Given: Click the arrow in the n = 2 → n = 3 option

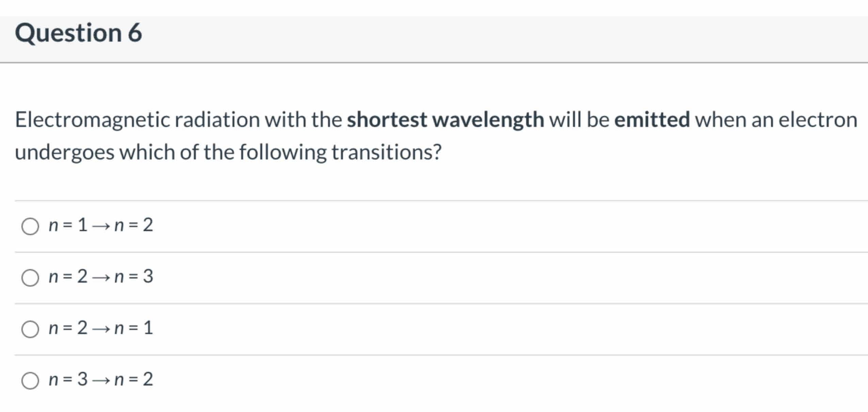Looking at the screenshot, I should click(x=101, y=278).
